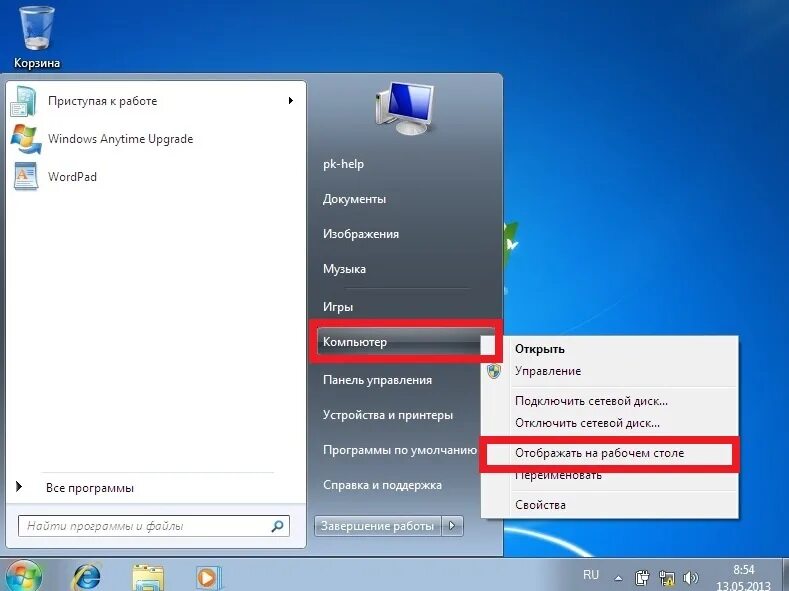The width and height of the screenshot is (789, 591).
Task: Expand the Приступая к работе submenu arrow
Action: [x=290, y=101]
